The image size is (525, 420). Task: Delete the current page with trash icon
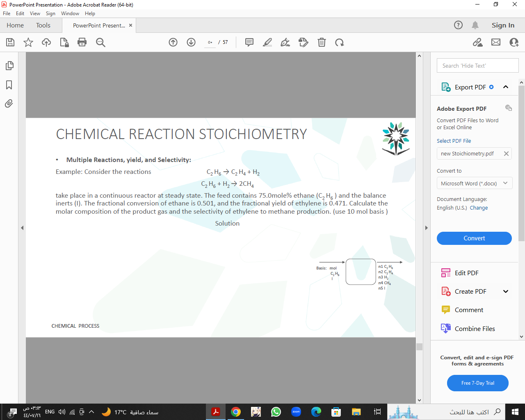(x=322, y=42)
